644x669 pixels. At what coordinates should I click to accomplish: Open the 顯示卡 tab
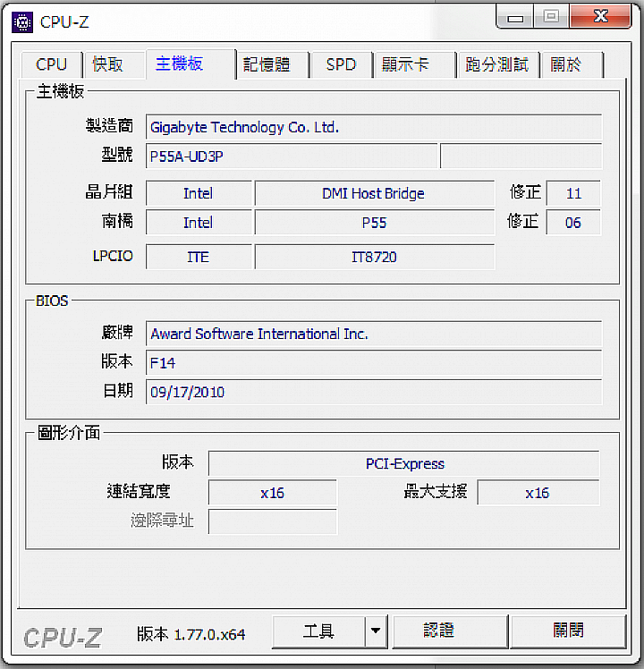click(414, 65)
